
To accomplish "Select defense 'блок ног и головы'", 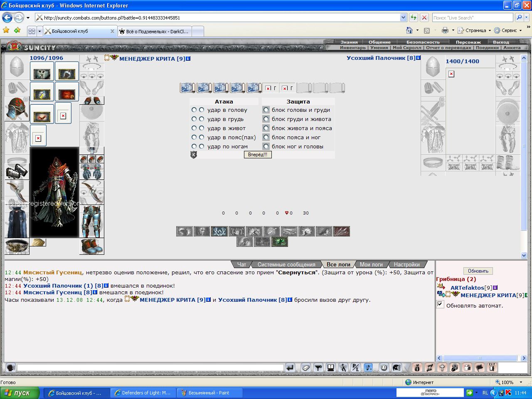I will click(x=266, y=146).
